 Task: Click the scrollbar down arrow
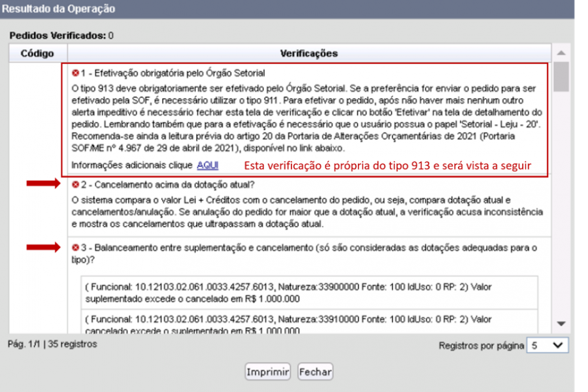561,324
